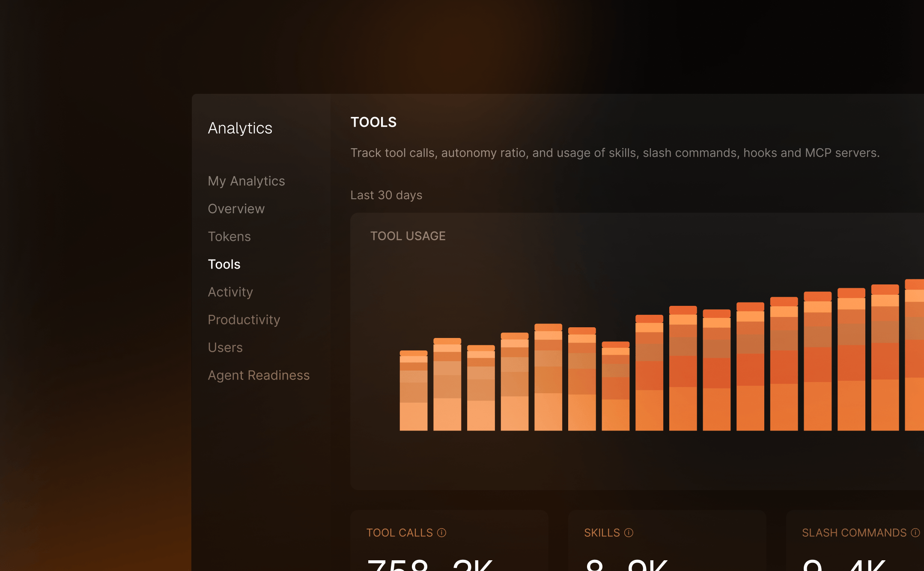Viewport: 924px width, 571px height.
Task: Open the Tokens analytics section
Action: tap(229, 236)
